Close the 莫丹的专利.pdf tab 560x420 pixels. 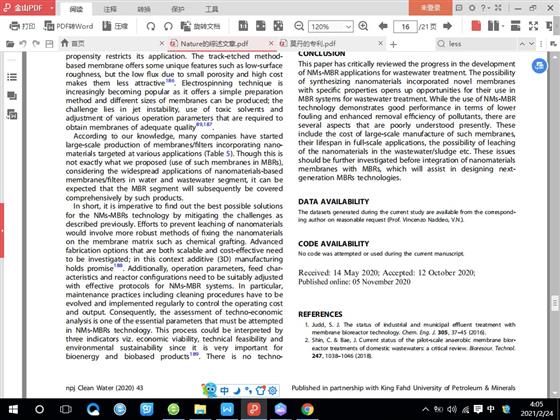[x=380, y=44]
